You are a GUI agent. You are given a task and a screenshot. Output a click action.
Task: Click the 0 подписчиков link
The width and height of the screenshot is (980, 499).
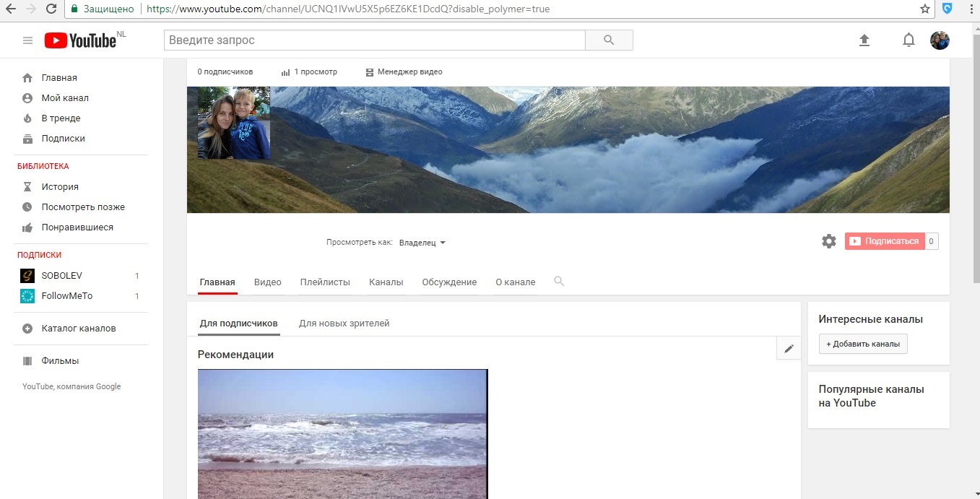pyautogui.click(x=225, y=72)
